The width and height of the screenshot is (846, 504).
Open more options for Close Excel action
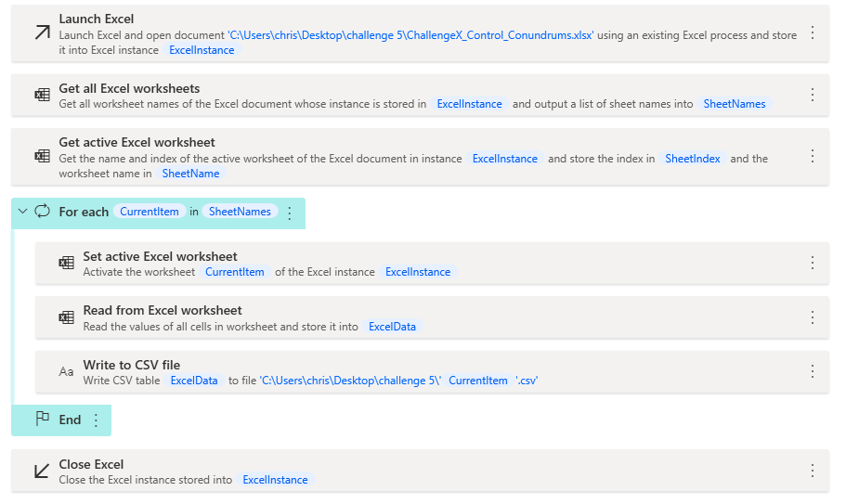tap(813, 472)
